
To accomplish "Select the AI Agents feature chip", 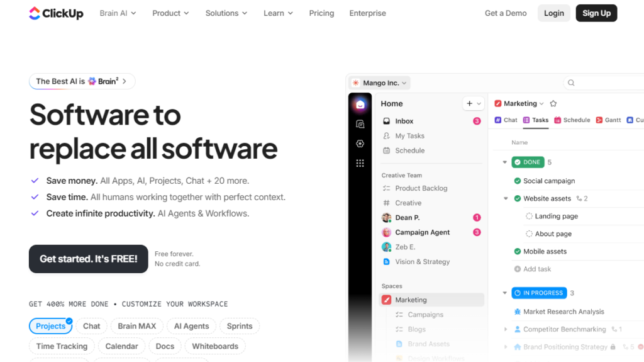I will (191, 326).
